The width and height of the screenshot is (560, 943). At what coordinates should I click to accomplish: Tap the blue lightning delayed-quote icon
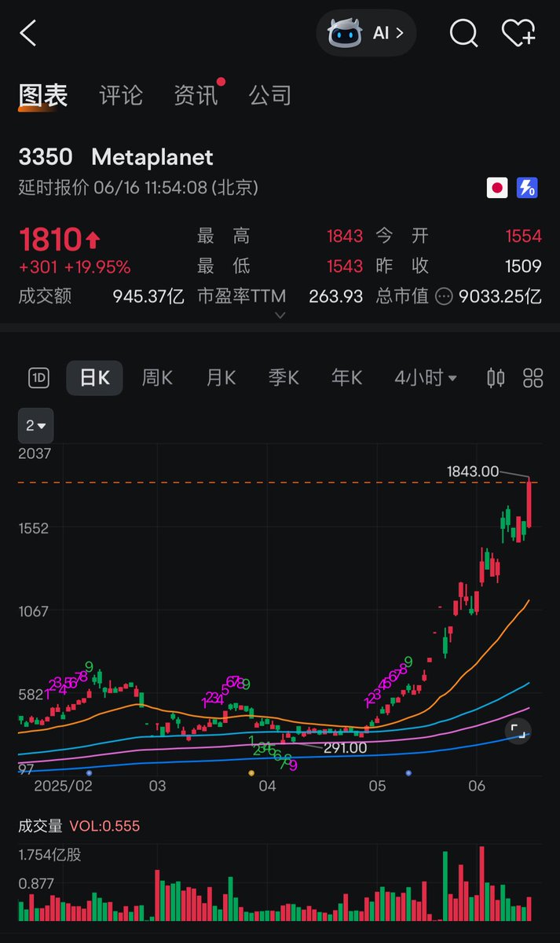pos(527,188)
